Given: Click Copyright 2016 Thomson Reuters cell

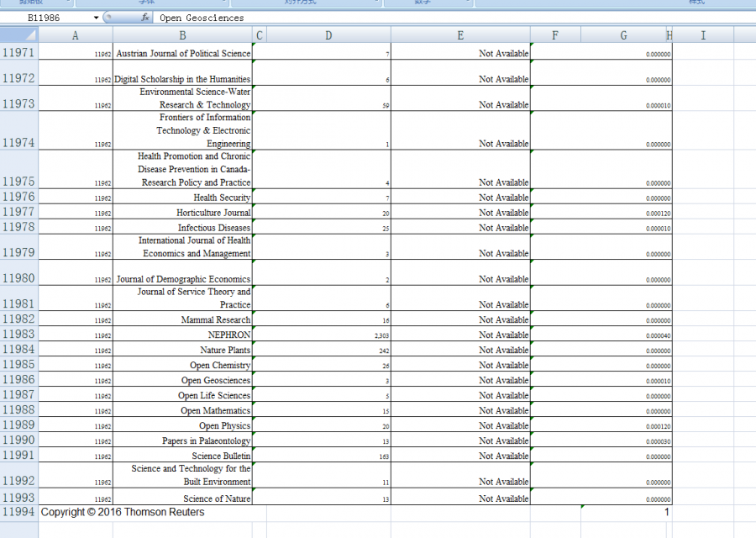Looking at the screenshot, I should 123,512.
